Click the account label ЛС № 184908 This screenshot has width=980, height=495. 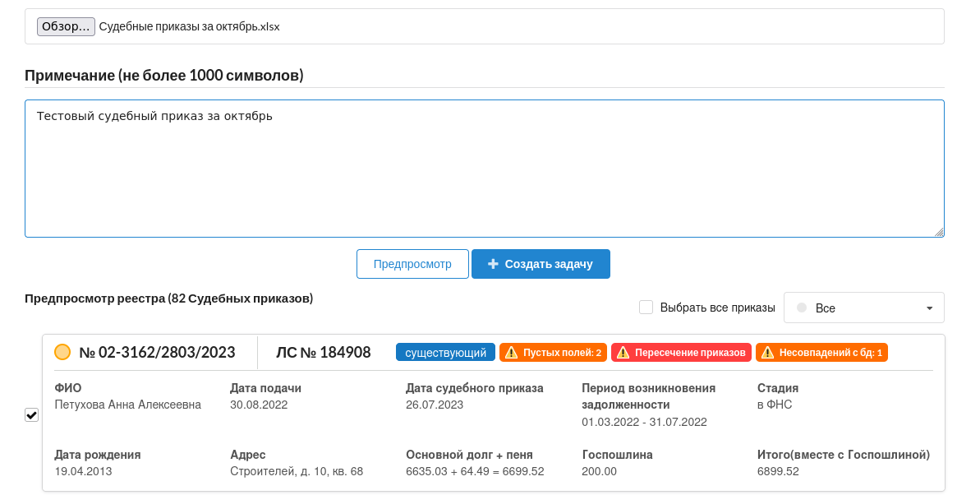tap(323, 353)
